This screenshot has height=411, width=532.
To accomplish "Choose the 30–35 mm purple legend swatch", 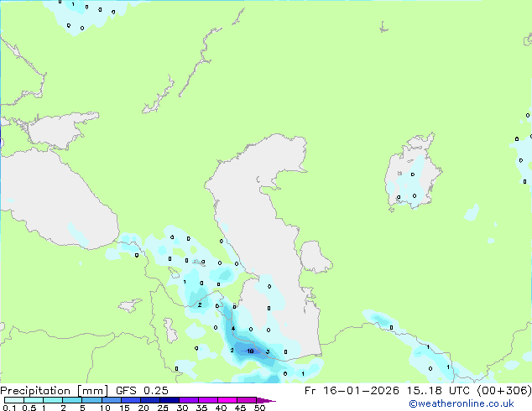I will pyautogui.click(x=189, y=400).
